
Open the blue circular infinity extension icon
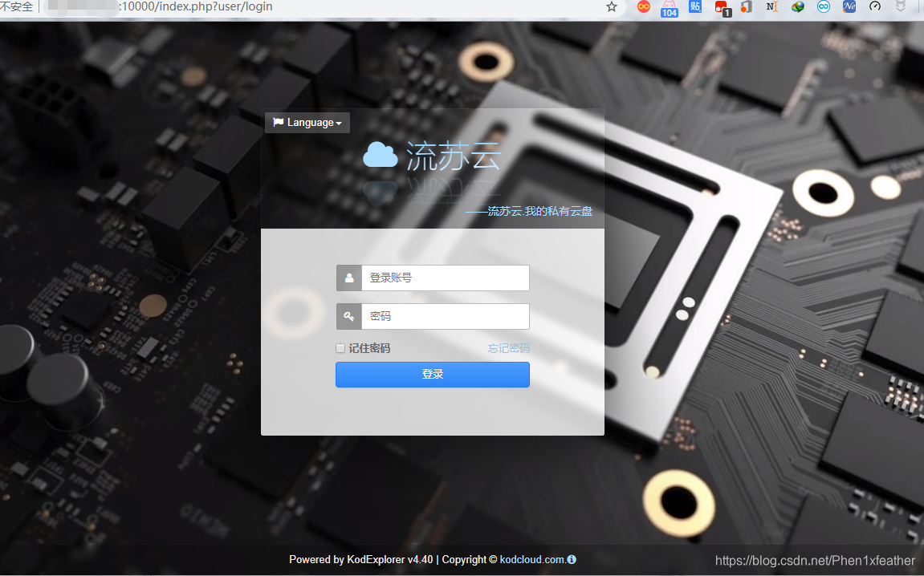[x=823, y=6]
